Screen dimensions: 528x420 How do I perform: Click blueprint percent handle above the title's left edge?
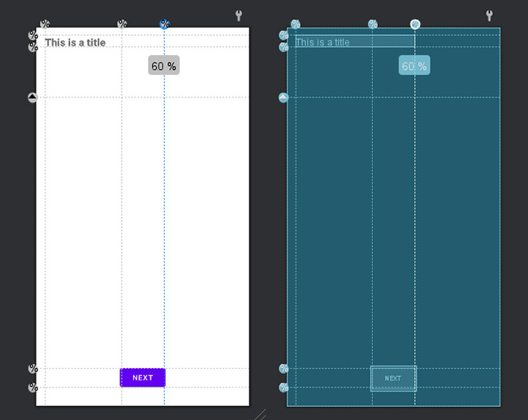[x=296, y=24]
